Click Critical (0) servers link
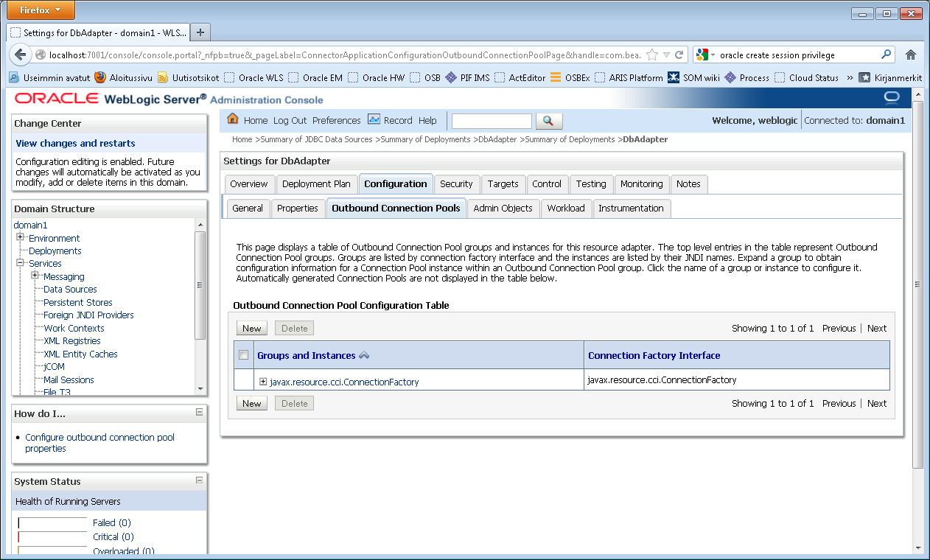 (113, 537)
